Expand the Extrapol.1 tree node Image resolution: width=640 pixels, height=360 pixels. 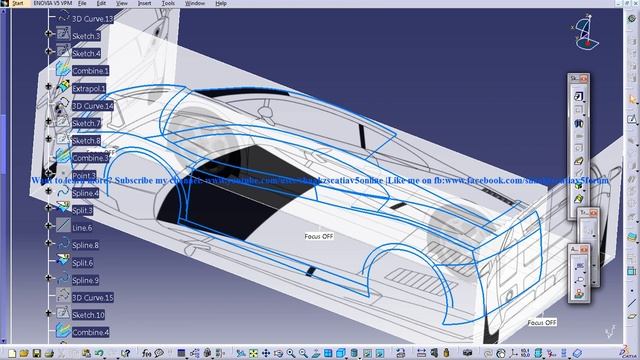coord(49,87)
